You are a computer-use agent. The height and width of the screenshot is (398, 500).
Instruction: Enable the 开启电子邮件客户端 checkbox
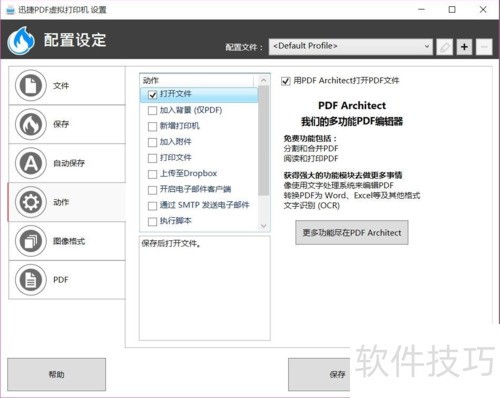(x=152, y=190)
